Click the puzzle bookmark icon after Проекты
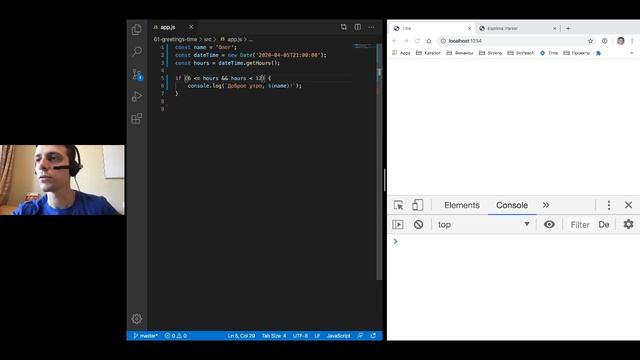The width and height of the screenshot is (640, 360). [598, 53]
